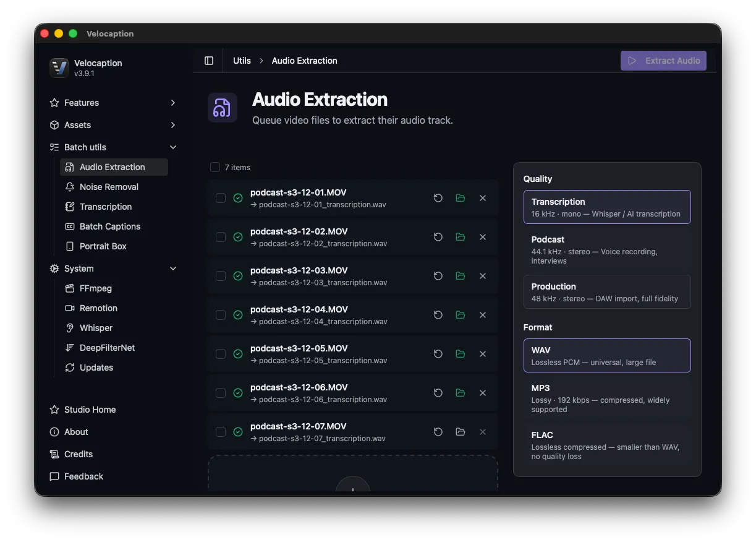Image resolution: width=756 pixels, height=542 pixels.
Task: Open the Credits page
Action: (x=114, y=454)
